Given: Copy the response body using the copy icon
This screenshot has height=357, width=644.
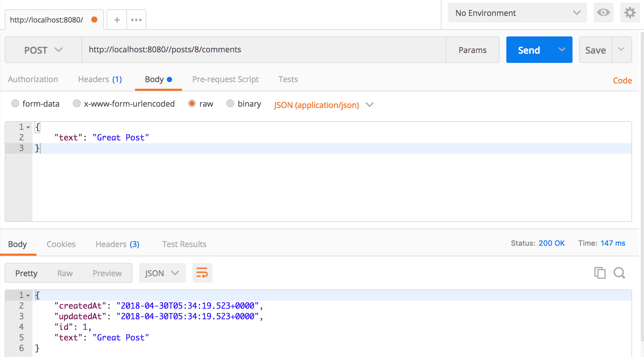Looking at the screenshot, I should point(600,273).
